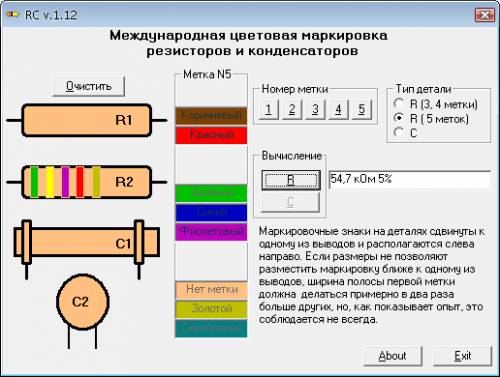Choose C part type radio option
Viewport: 500px width, 377px height.
point(405,133)
